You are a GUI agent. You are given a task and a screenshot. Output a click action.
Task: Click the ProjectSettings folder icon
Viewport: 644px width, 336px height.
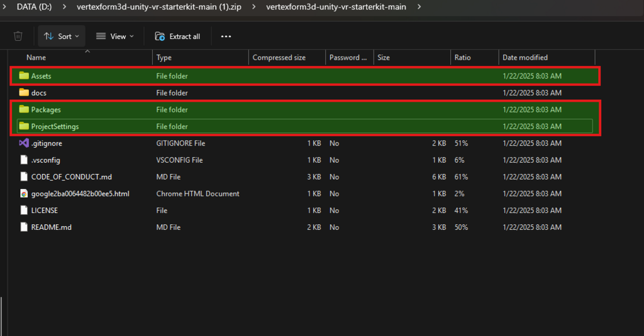point(24,126)
